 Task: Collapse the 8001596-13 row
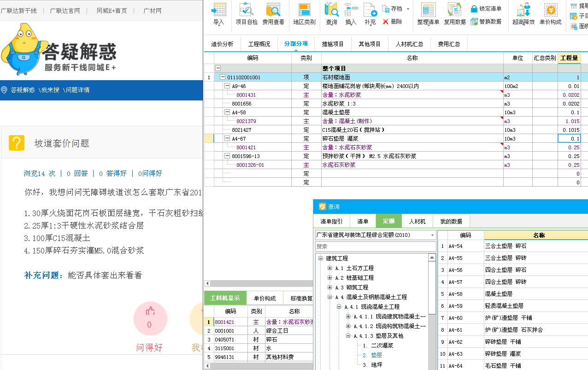(227, 156)
